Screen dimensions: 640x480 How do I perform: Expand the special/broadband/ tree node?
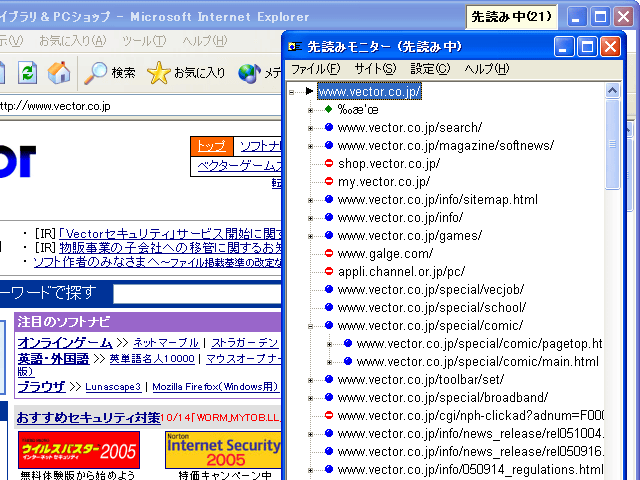click(310, 398)
